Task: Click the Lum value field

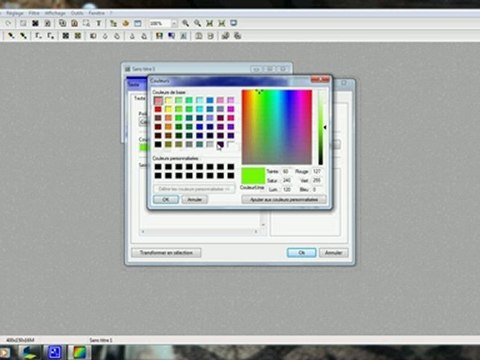Action: tap(286, 189)
